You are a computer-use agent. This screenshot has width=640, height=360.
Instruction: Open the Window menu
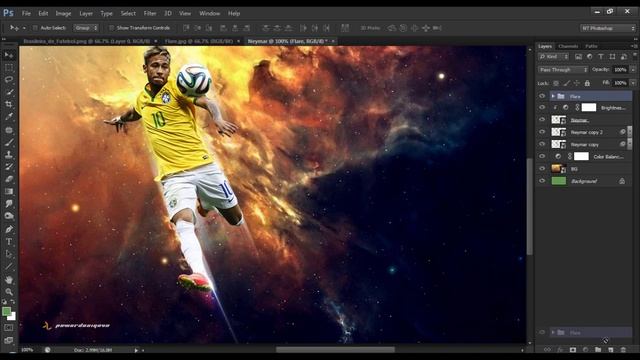210,13
